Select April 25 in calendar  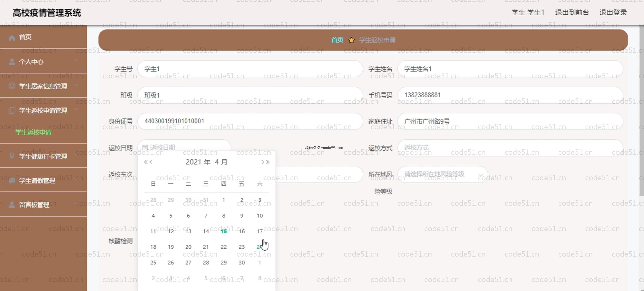point(153,263)
